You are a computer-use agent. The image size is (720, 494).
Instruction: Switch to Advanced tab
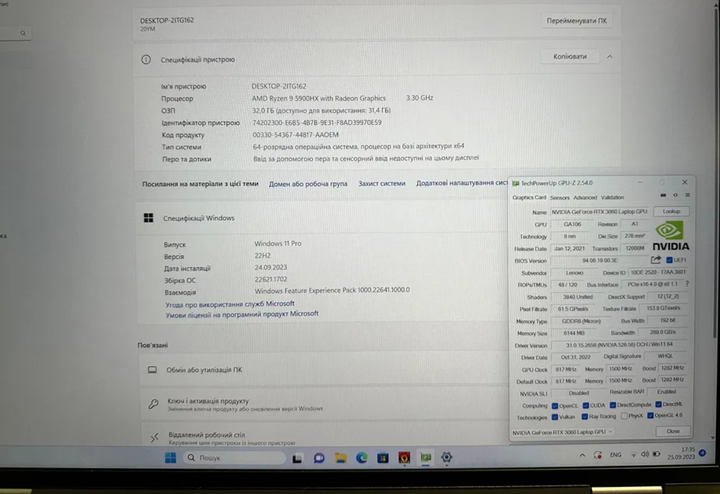(x=585, y=197)
